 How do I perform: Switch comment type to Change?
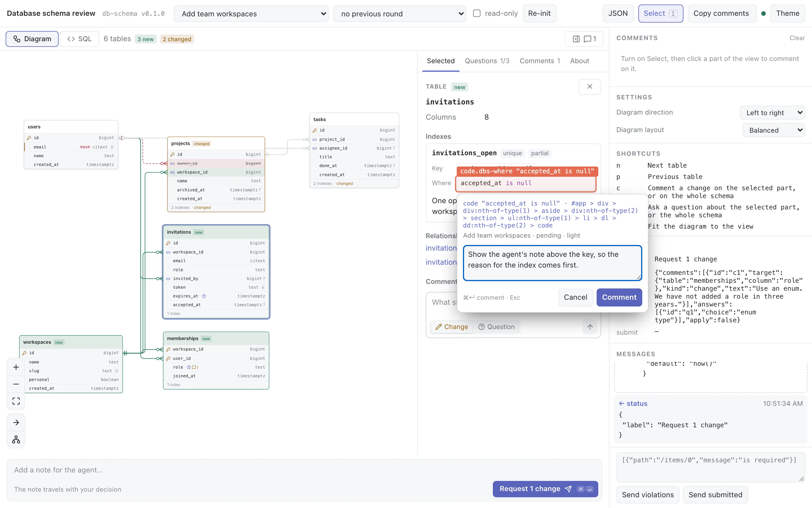452,327
